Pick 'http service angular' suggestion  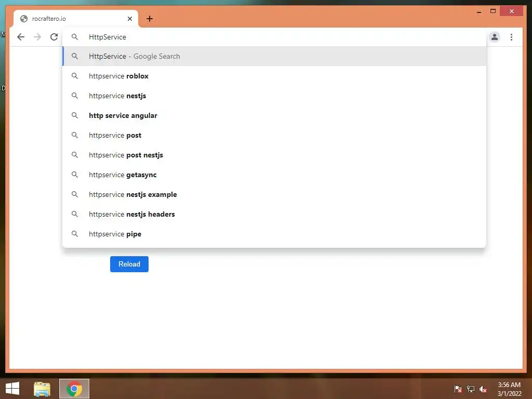[274, 115]
